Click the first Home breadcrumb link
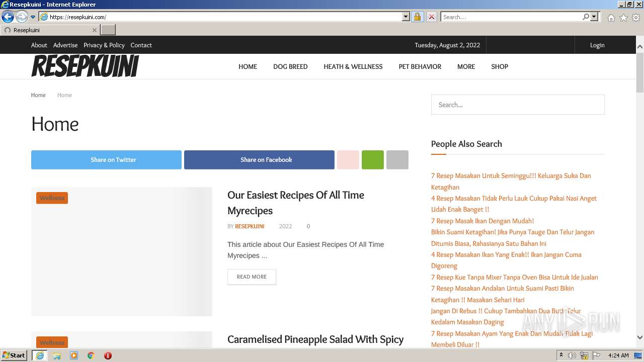The height and width of the screenshot is (362, 644). [38, 95]
